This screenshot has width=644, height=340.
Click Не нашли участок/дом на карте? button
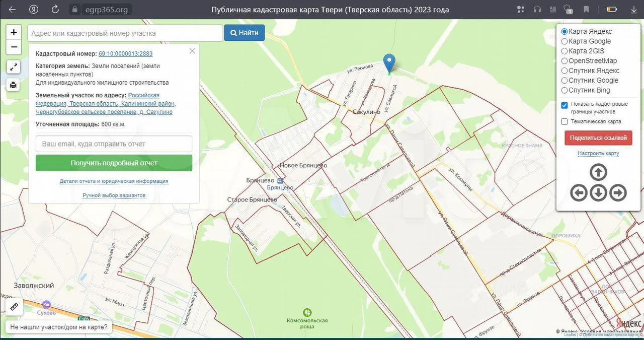59,327
